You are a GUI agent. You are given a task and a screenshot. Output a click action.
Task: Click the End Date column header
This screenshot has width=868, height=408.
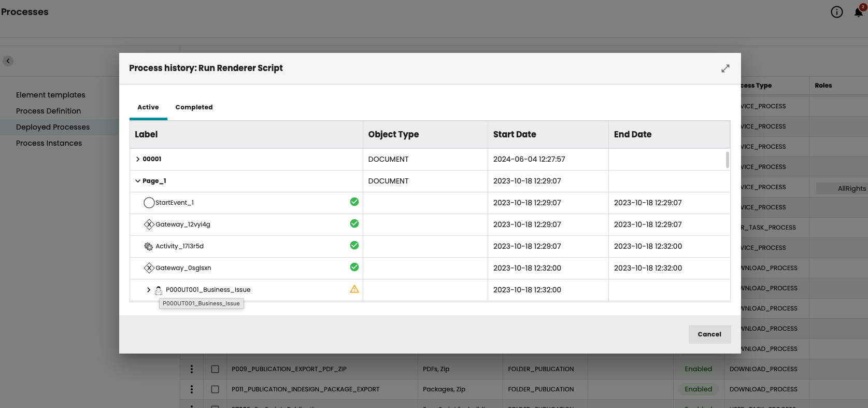[x=669, y=135]
